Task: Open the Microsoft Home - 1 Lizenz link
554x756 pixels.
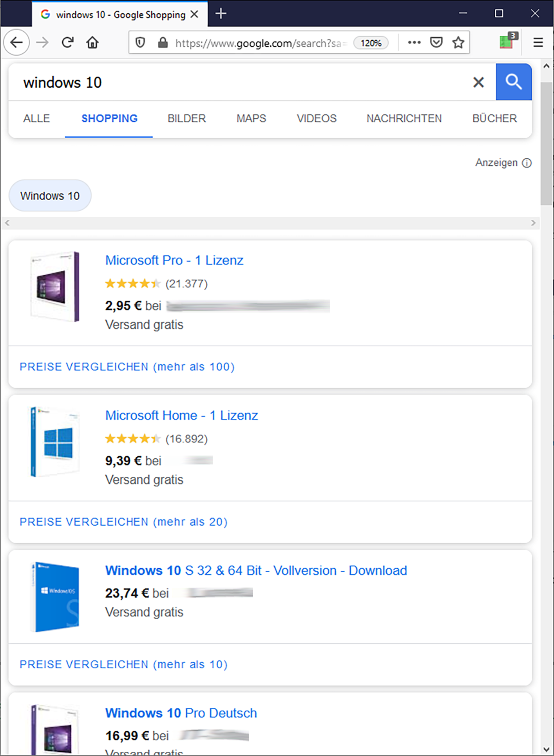Action: [181, 415]
